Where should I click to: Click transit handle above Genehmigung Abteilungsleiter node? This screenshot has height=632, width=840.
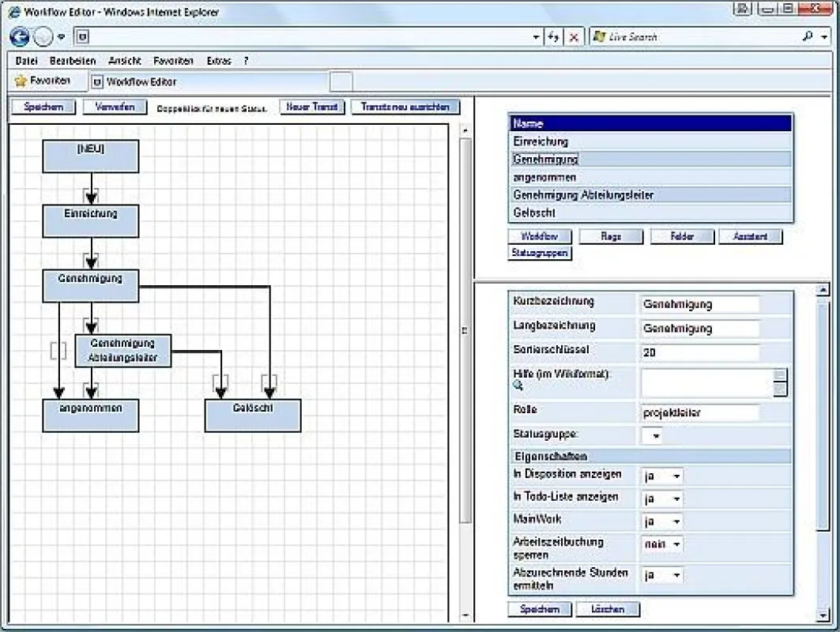(x=91, y=324)
